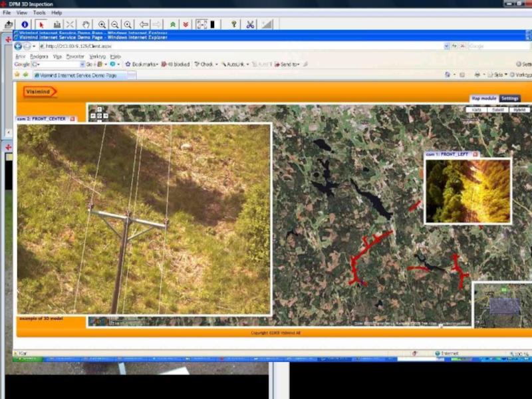The height and width of the screenshot is (399, 532).
Task: Switch to the Map module tab
Action: point(484,98)
